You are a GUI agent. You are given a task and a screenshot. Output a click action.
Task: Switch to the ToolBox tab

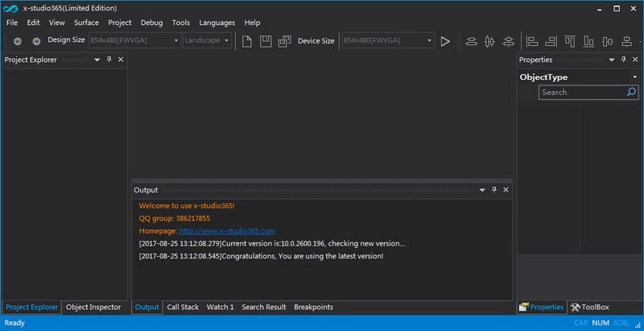click(590, 307)
